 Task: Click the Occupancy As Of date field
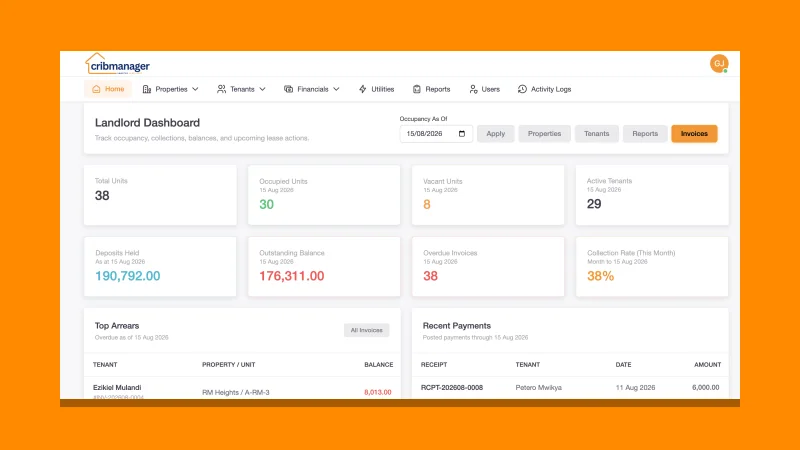coord(436,134)
